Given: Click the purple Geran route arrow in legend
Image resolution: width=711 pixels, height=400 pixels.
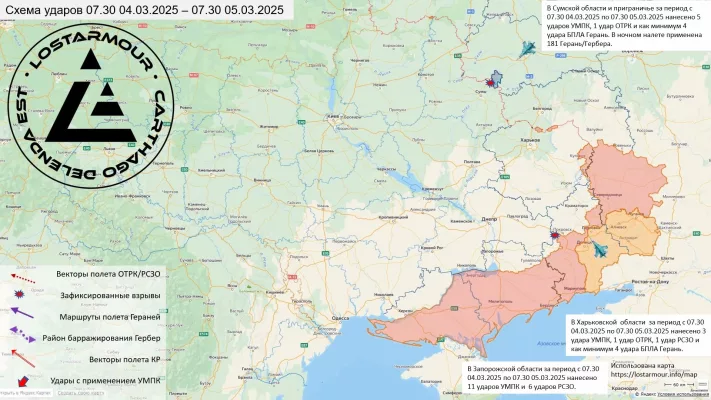Looking at the screenshot, I should [x=22, y=317].
